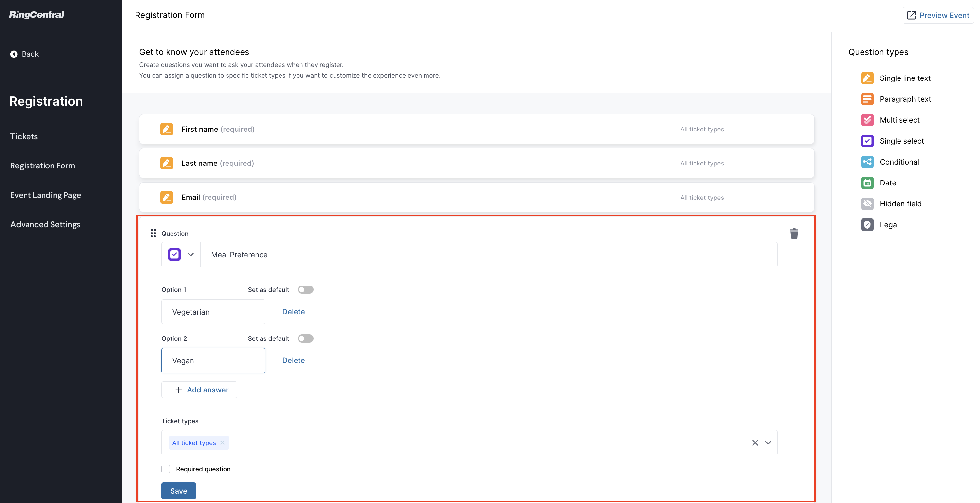Viewport: 980px width, 503px height.
Task: Expand the Ticket types dropdown arrow
Action: click(x=768, y=442)
